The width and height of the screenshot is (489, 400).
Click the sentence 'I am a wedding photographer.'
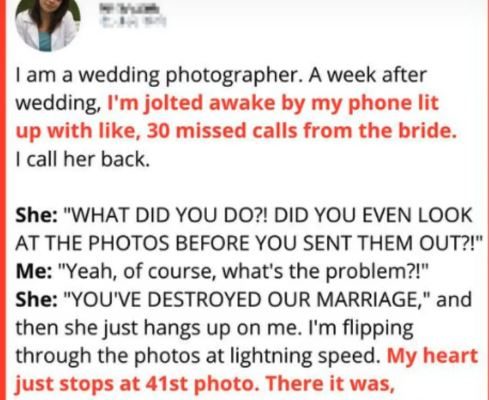pyautogui.click(x=161, y=75)
